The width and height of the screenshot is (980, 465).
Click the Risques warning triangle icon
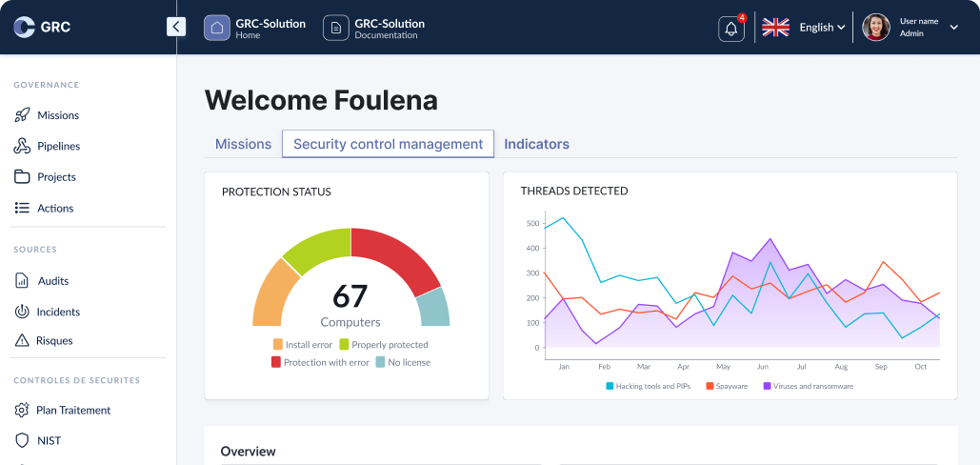(22, 340)
